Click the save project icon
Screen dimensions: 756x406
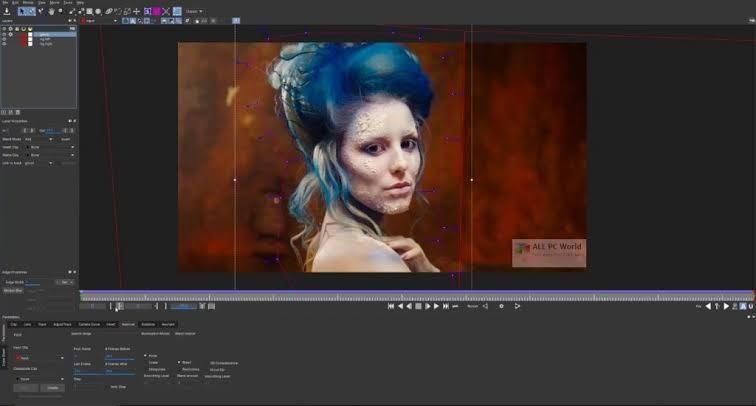(7, 11)
